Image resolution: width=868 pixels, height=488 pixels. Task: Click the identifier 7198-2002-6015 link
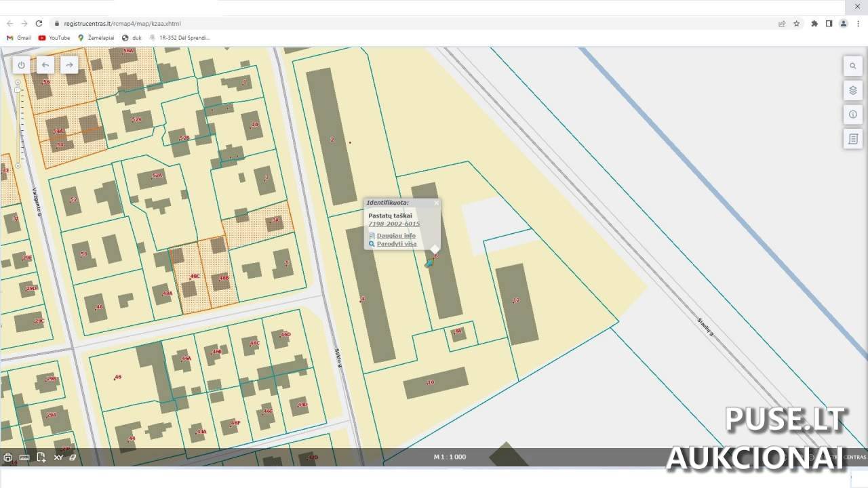(x=394, y=224)
